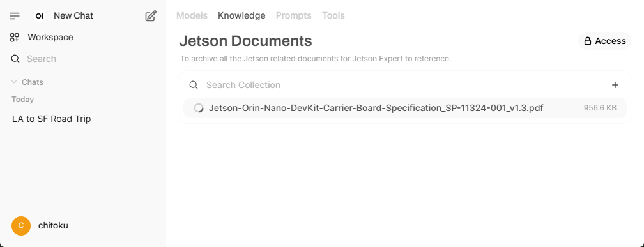Click the lock icon in Access button
Image resolution: width=644 pixels, height=247 pixels.
(x=588, y=41)
